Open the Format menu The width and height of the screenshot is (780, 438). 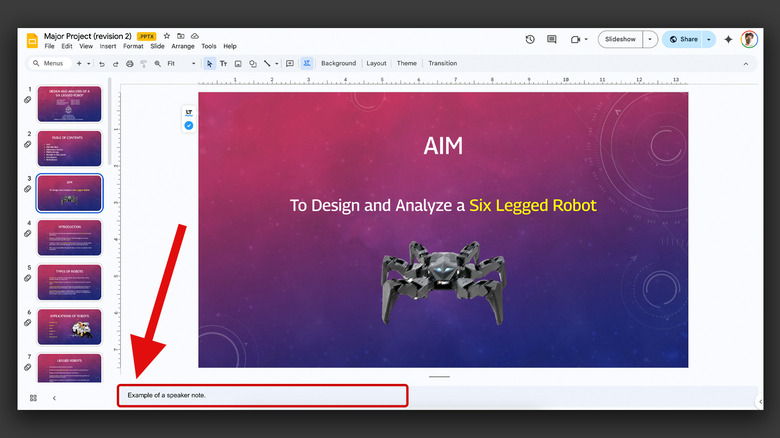click(133, 46)
